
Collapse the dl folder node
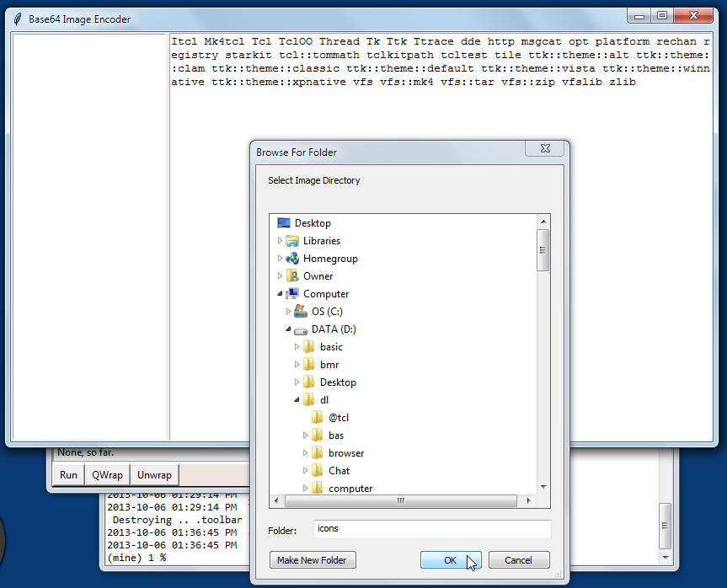click(297, 400)
